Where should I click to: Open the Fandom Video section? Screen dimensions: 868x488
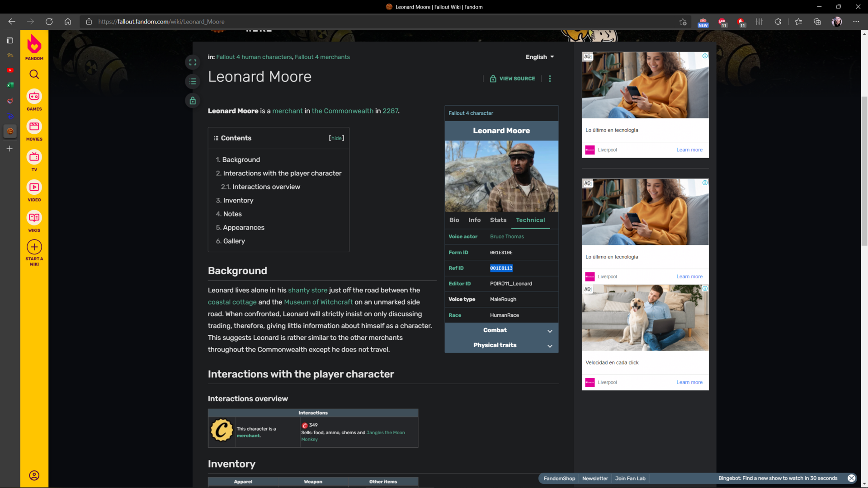(34, 191)
